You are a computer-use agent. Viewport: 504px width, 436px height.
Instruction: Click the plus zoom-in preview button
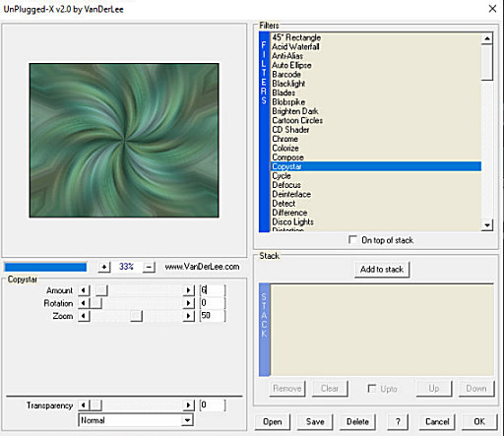click(104, 267)
